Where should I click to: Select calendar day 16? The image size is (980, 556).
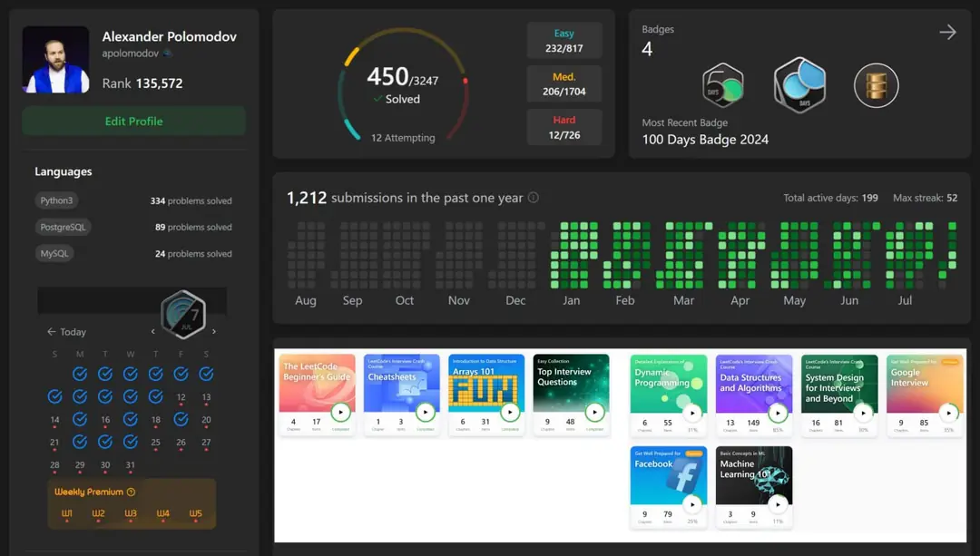[105, 420]
